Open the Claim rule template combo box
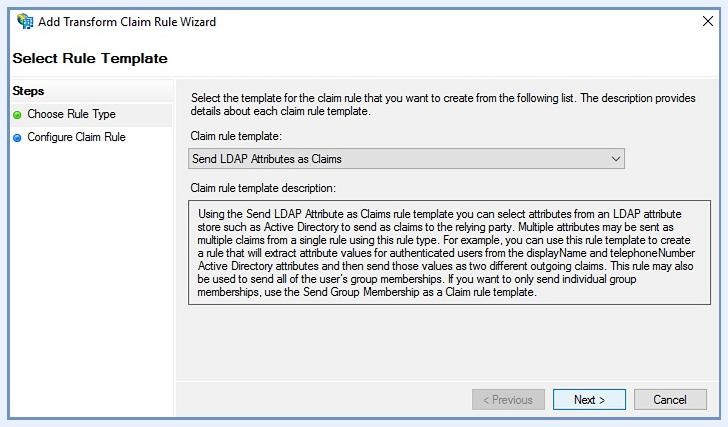Screen dimensions: 728x427 [x=406, y=158]
